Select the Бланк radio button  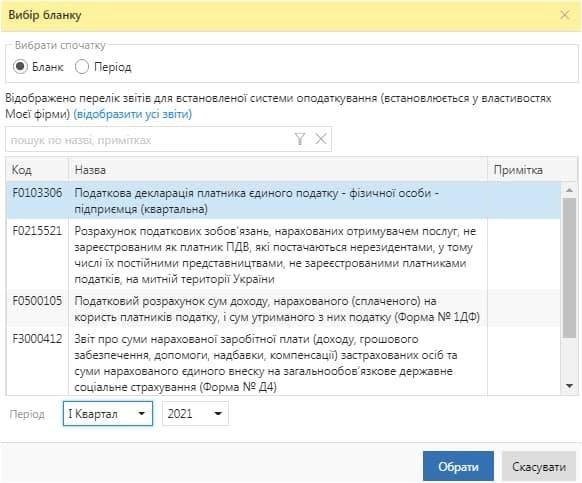20,67
